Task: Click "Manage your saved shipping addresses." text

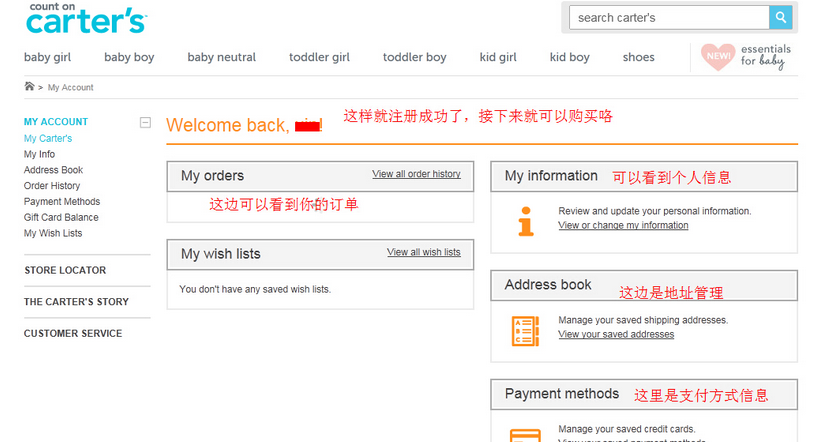Action: click(x=643, y=320)
